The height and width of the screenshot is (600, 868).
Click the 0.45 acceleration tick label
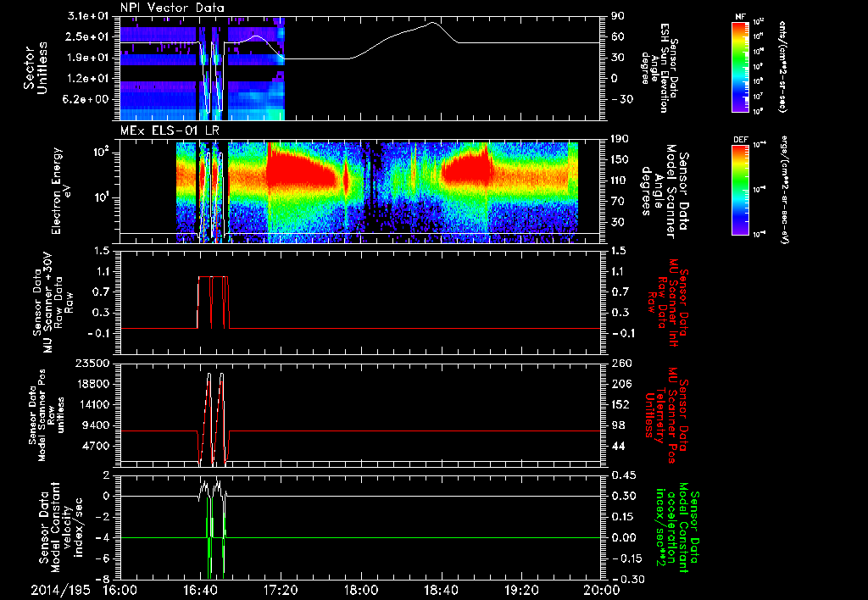[x=624, y=475]
